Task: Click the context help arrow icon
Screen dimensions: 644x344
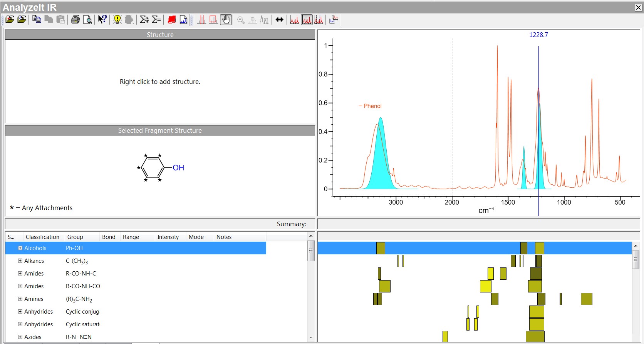Action: tap(102, 20)
